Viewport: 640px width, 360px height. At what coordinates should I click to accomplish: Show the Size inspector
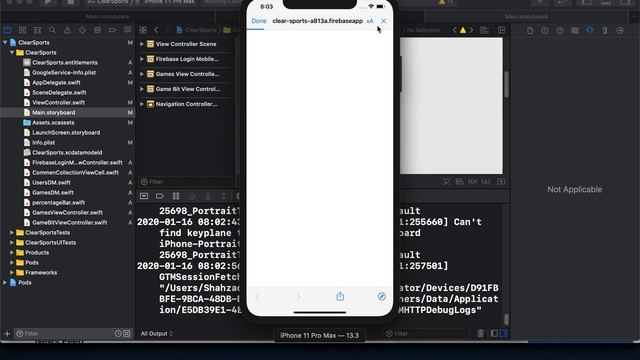coord(605,30)
